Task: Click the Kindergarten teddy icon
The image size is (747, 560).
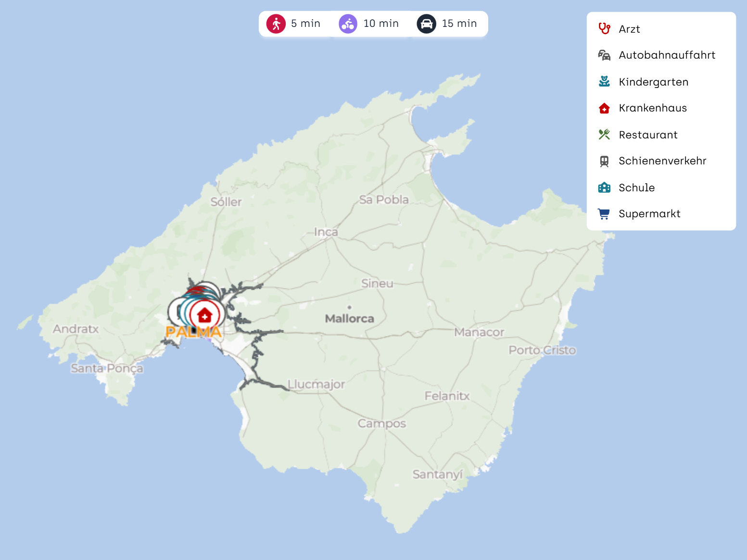Action: point(604,82)
